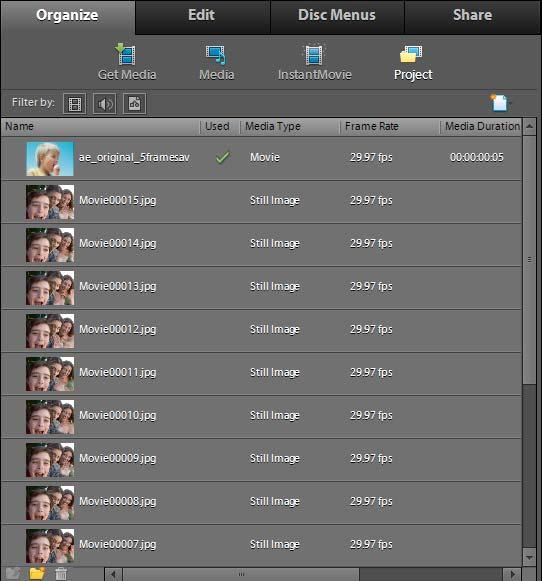Select the Movie00011.jpg thumbnail

(50, 374)
